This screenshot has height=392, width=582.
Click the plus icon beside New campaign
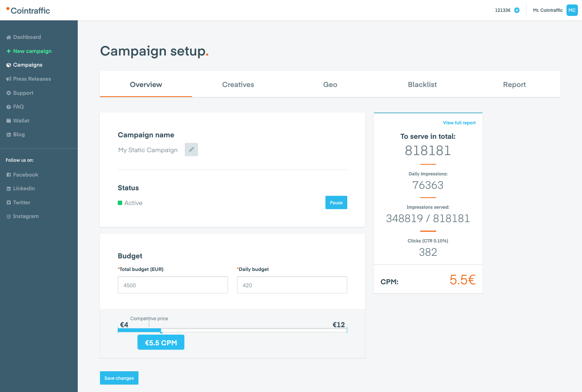pyautogui.click(x=9, y=51)
